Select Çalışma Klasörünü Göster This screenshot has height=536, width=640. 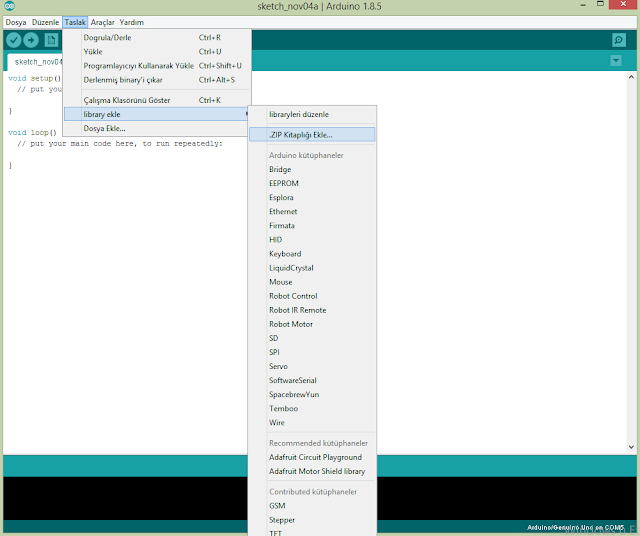[157, 100]
